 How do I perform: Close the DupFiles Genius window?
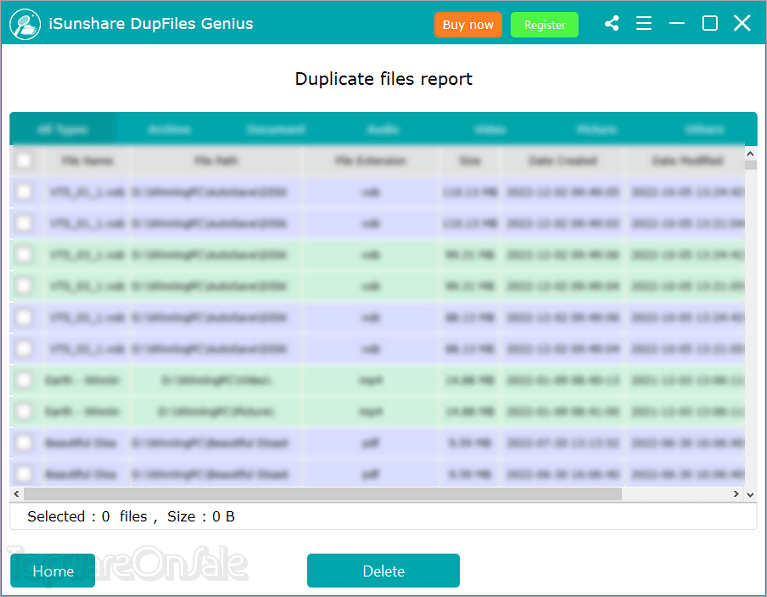pos(742,23)
